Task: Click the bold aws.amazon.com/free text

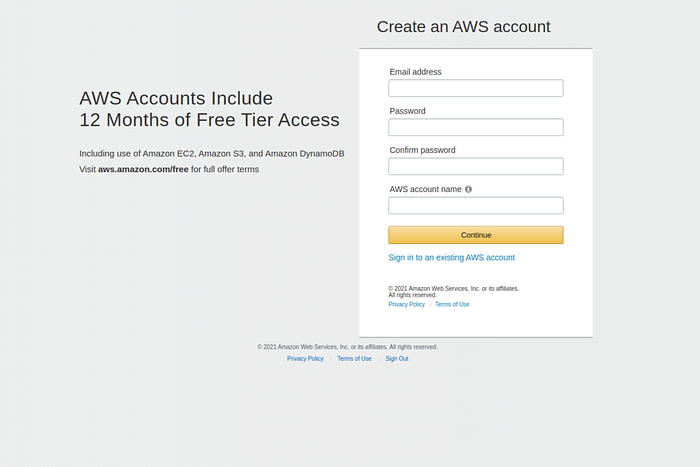Action: 143,169
